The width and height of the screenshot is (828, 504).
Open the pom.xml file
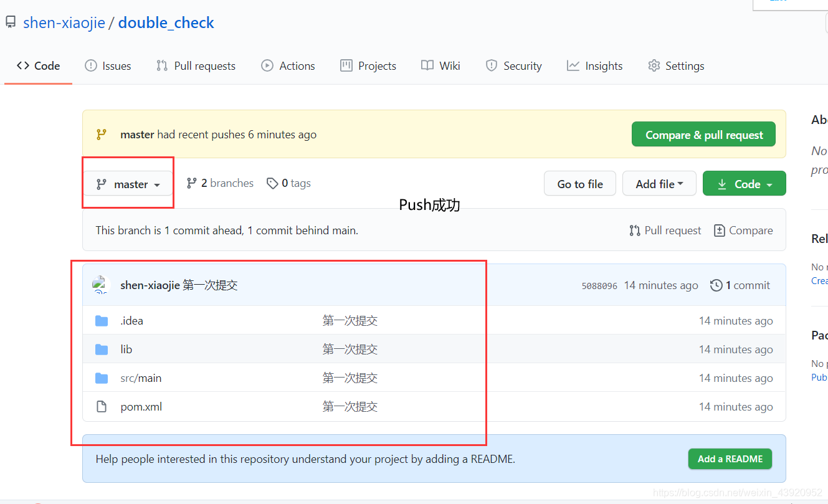point(141,407)
